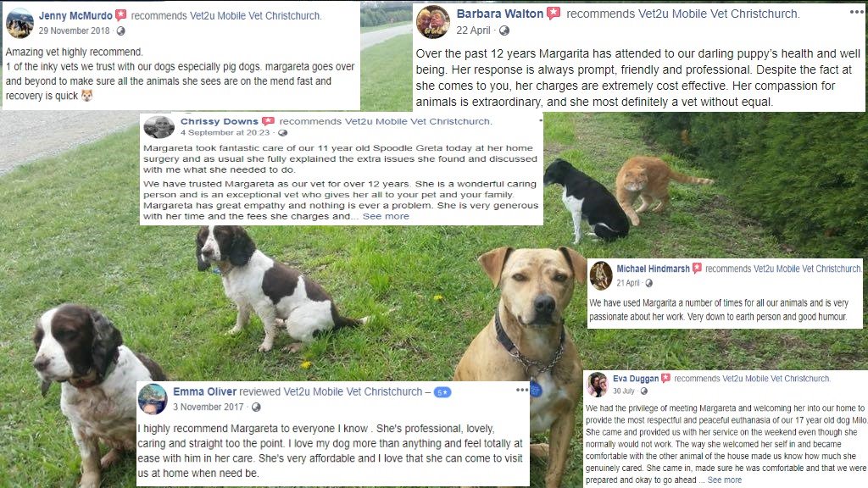Click Barbara Walton's profile picture
The height and width of the screenshot is (488, 868).
pyautogui.click(x=433, y=22)
